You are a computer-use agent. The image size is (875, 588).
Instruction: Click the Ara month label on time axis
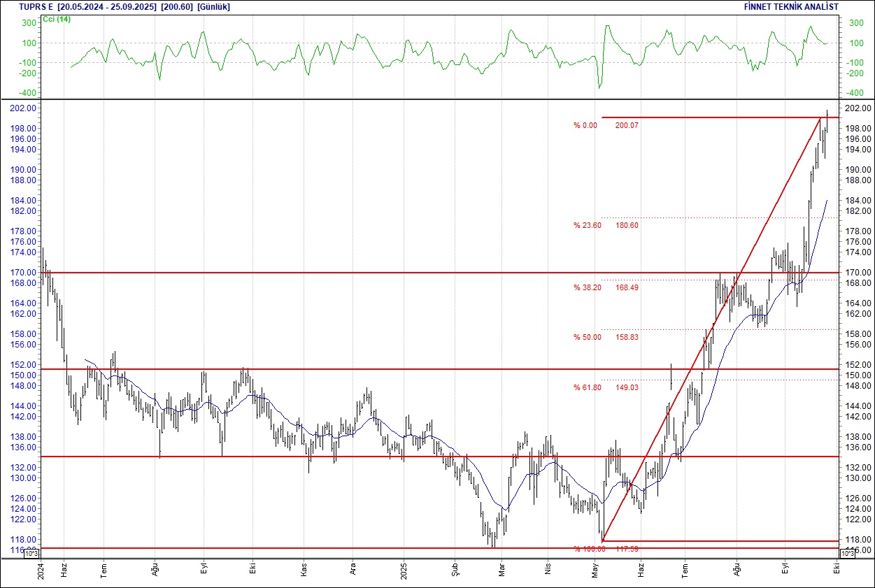353,570
